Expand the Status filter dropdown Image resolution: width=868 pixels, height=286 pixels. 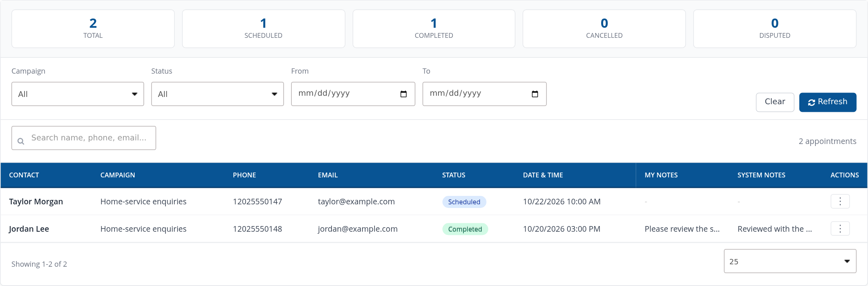[217, 94]
